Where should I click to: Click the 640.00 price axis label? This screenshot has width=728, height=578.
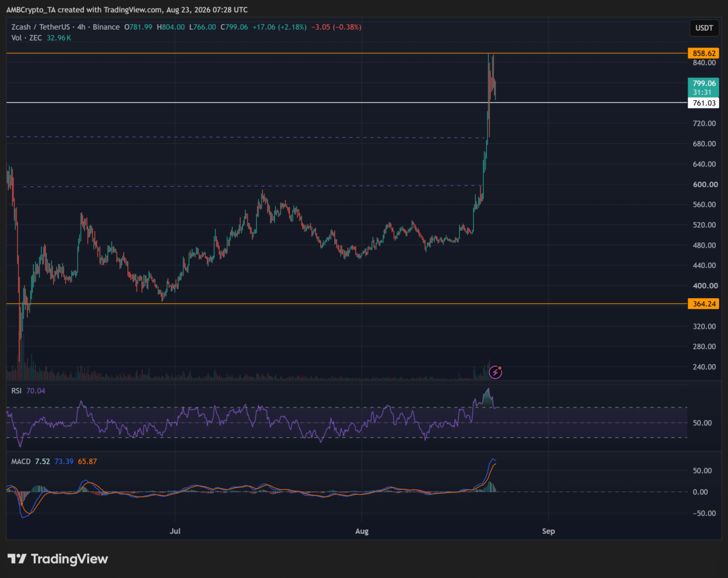705,165
